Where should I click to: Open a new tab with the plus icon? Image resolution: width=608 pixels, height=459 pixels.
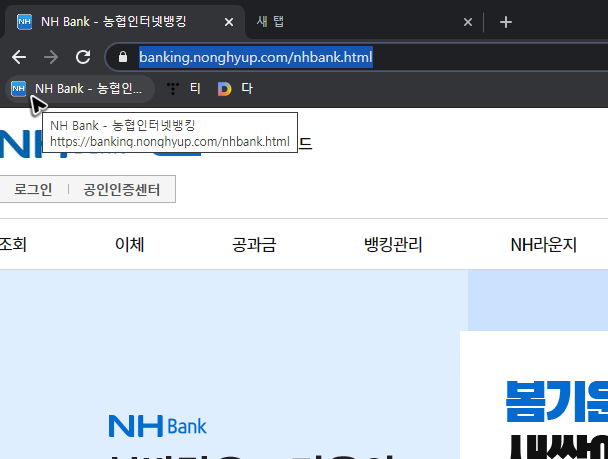pyautogui.click(x=506, y=22)
